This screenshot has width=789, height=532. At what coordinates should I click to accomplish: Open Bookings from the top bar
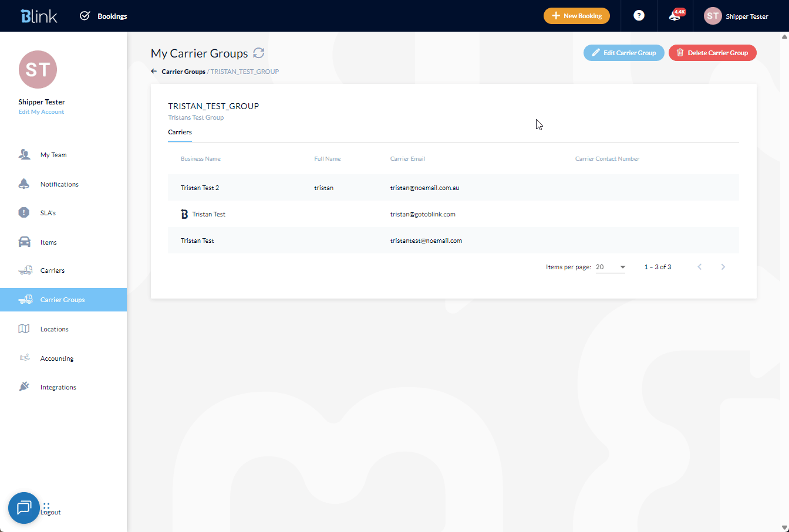[112, 16]
